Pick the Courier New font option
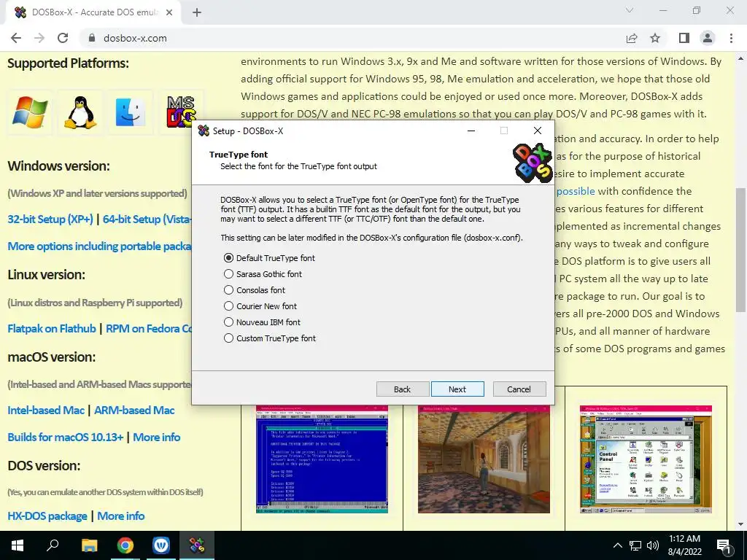 260,306
